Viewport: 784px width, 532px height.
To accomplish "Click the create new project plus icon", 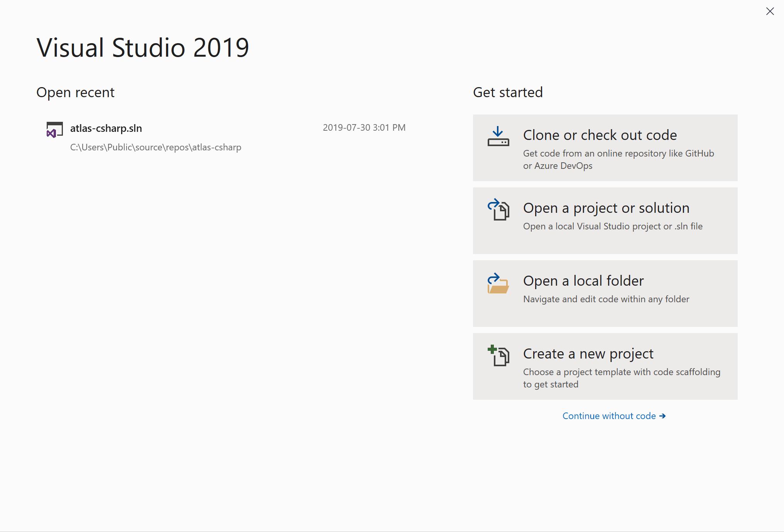I will (498, 355).
